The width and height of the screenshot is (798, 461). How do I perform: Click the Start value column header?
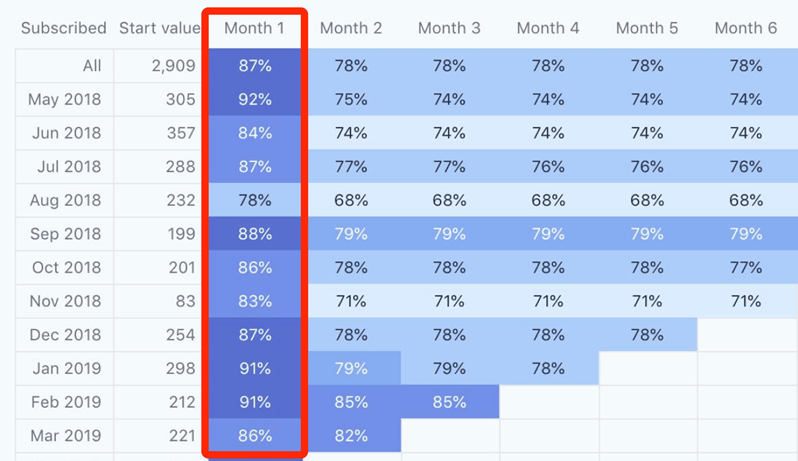(159, 28)
